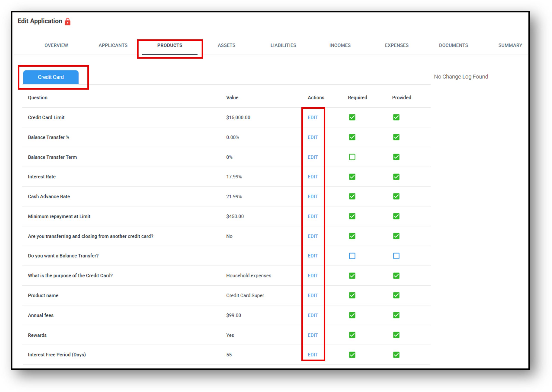The width and height of the screenshot is (552, 392).
Task: Uncheck Provided checkbox for Interest Rate
Action: (x=396, y=177)
